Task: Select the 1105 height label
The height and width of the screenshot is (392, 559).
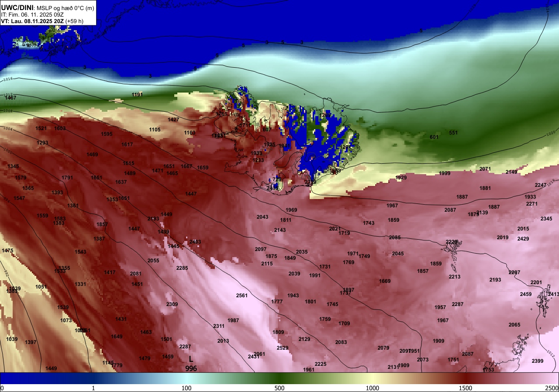Action: [x=155, y=130]
